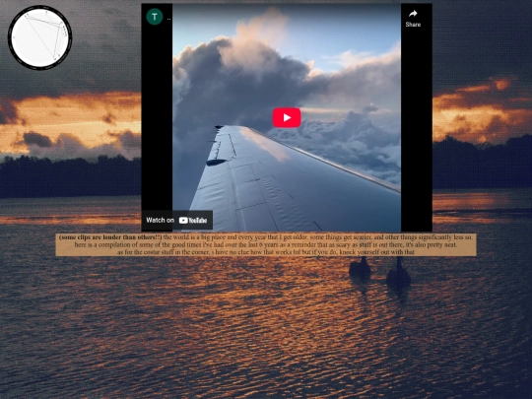Open the channel avatar with letter T
Viewport: 532px width, 399px height.
155,17
